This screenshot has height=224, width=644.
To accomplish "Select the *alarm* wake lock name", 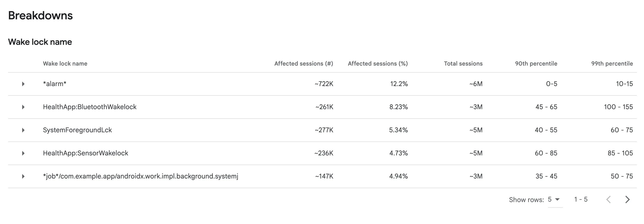I will 55,84.
